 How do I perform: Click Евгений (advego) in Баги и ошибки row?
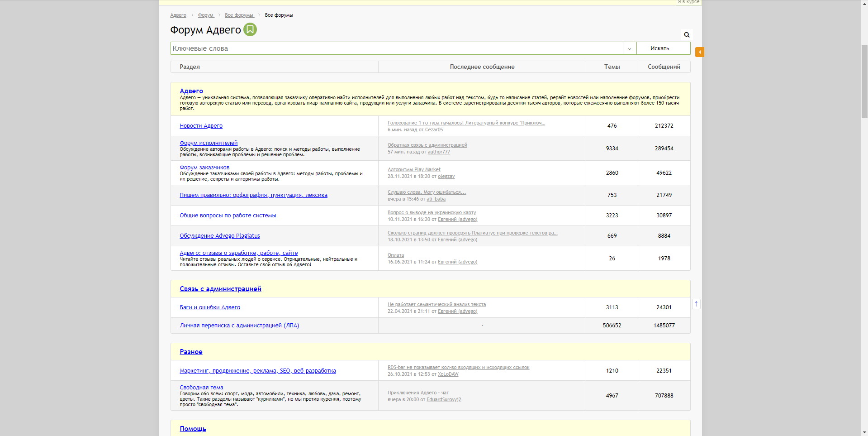(x=457, y=311)
